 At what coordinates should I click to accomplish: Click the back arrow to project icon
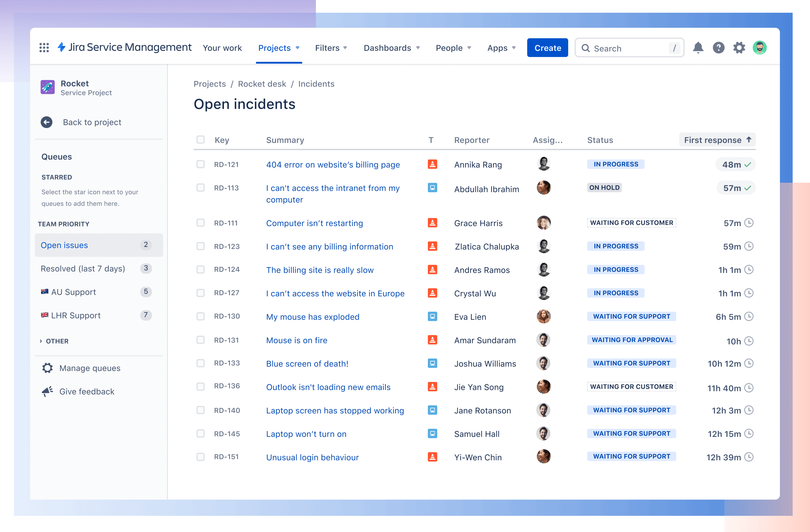pos(47,122)
